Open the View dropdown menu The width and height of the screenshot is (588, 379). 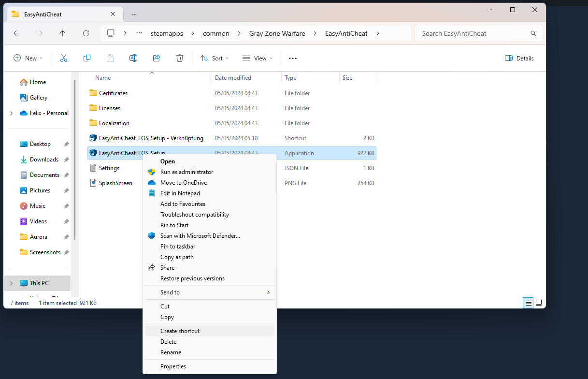(258, 58)
